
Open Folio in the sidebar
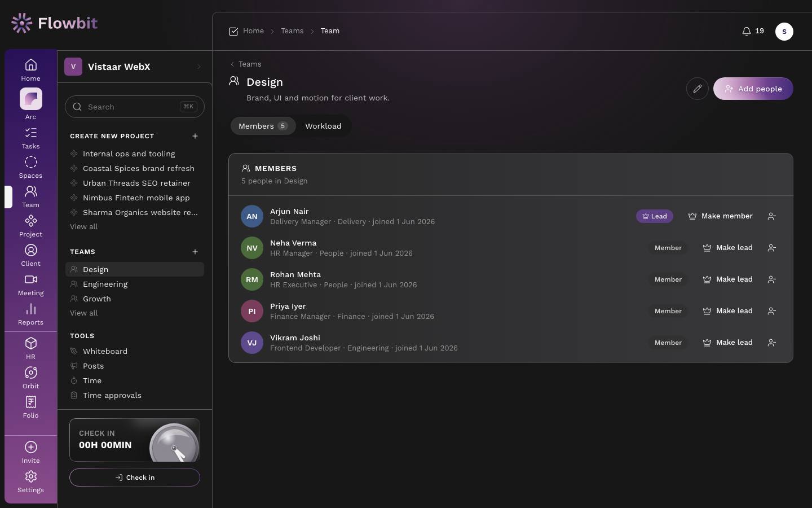tap(30, 408)
